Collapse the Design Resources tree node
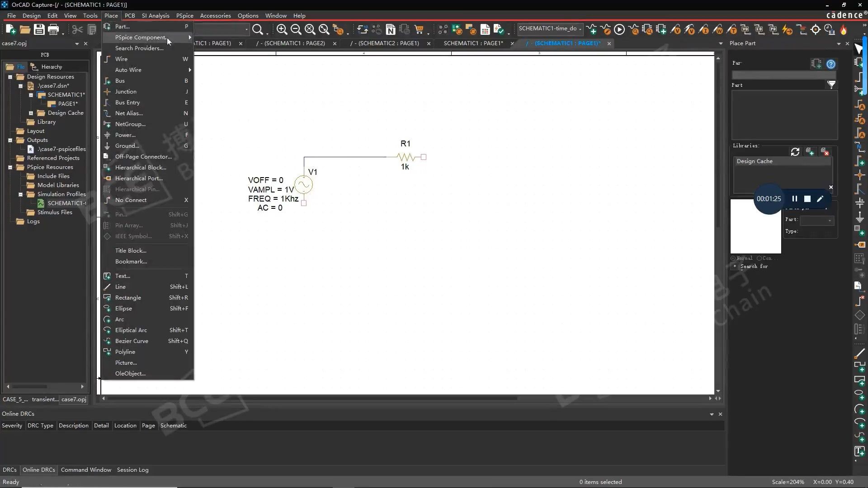The width and height of the screenshot is (868, 488). tap(10, 77)
